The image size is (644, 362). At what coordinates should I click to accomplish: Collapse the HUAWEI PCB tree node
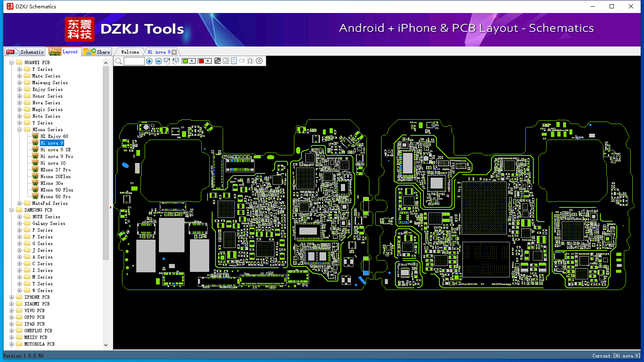pos(12,62)
